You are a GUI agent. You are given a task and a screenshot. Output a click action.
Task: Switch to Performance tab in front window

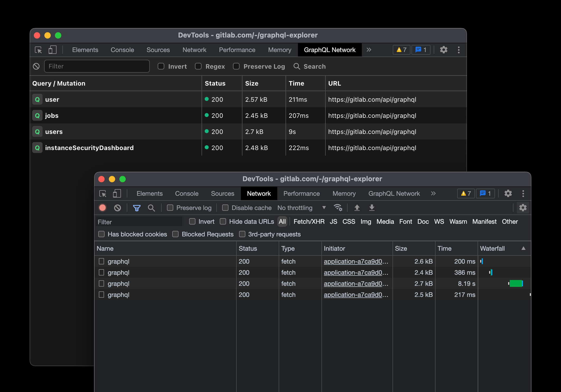(301, 194)
